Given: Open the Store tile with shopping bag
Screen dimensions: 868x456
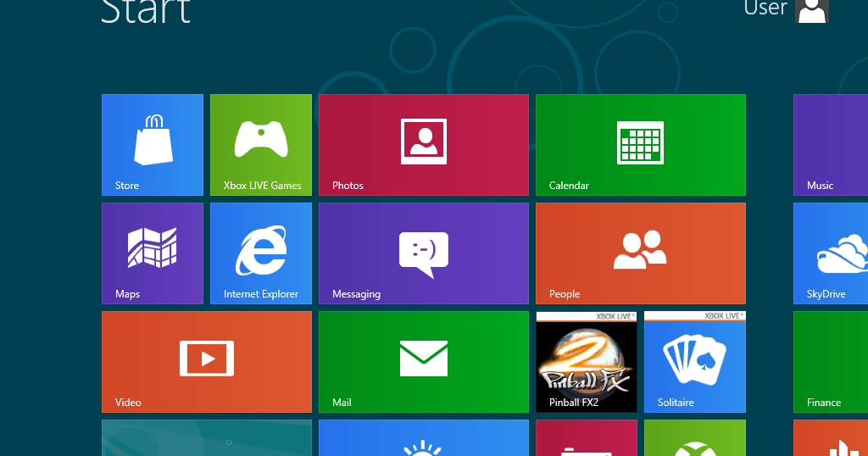Looking at the screenshot, I should [153, 145].
